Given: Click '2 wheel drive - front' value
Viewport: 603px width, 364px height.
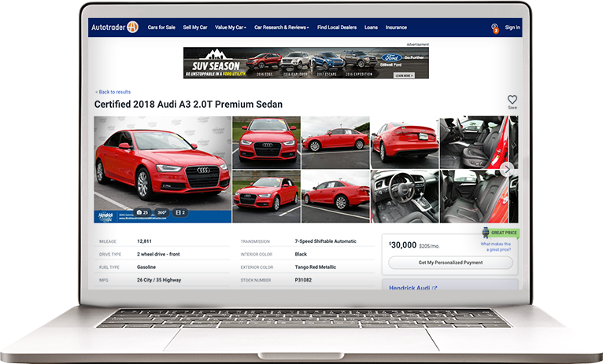Looking at the screenshot, I should (x=158, y=254).
